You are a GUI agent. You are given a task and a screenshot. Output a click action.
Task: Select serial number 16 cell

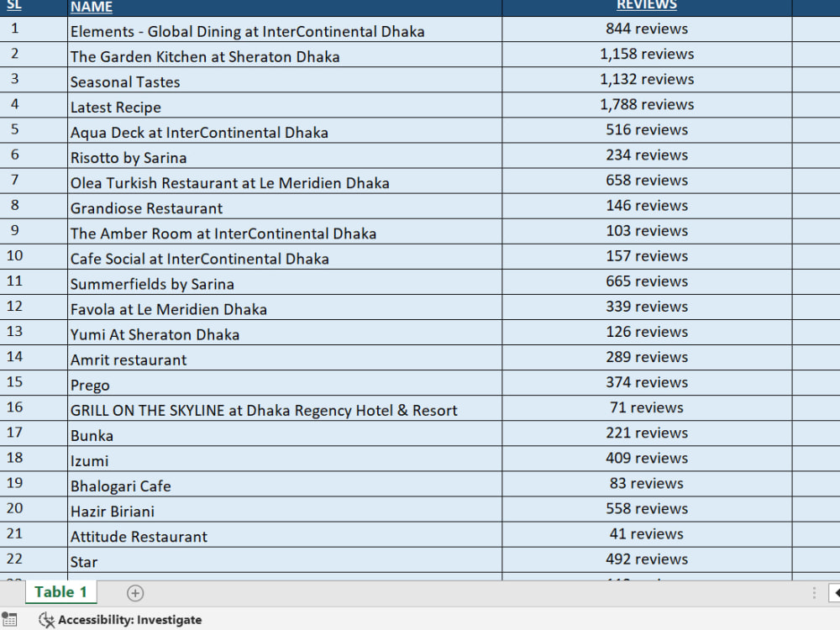[x=34, y=408]
